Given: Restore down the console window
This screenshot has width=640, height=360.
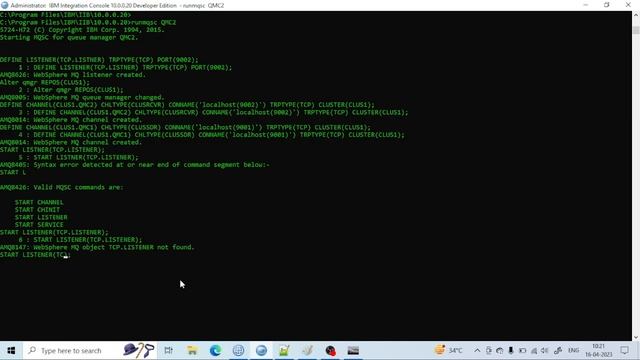Looking at the screenshot, I should (607, 5).
